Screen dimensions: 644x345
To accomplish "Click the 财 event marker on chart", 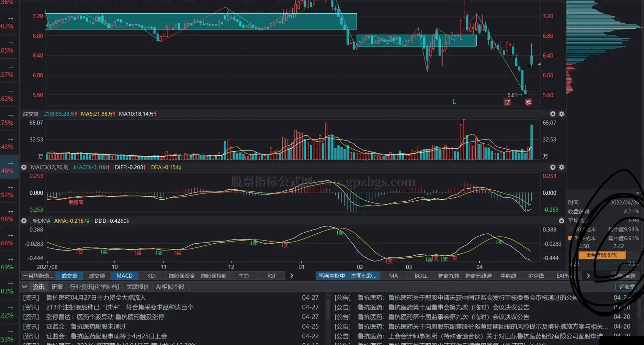I will [x=507, y=102].
